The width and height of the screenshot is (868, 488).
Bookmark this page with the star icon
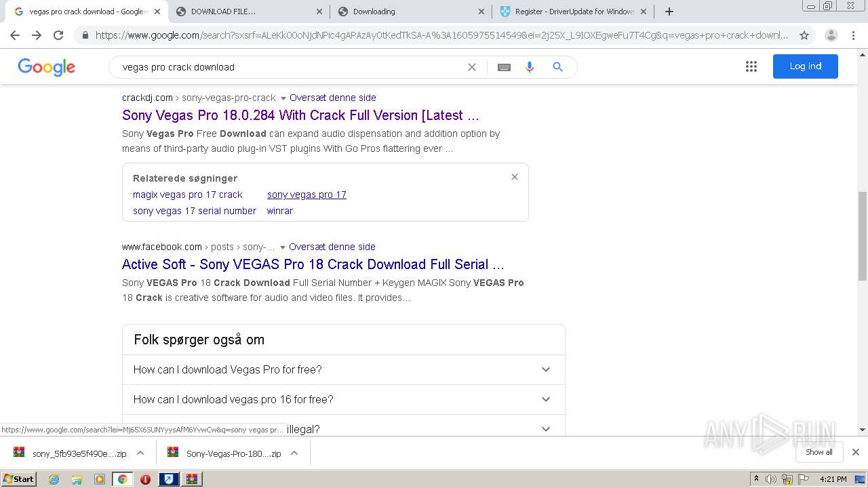pyautogui.click(x=804, y=35)
